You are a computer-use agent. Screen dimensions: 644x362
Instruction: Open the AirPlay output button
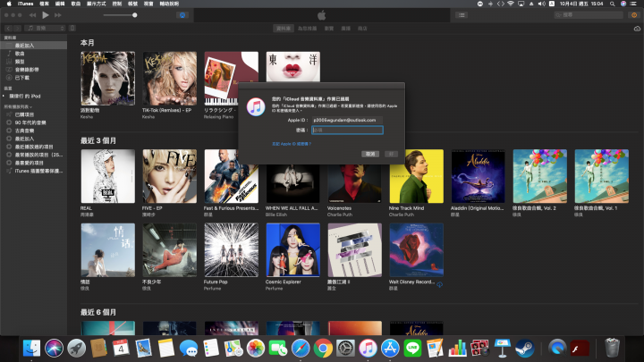(x=182, y=15)
